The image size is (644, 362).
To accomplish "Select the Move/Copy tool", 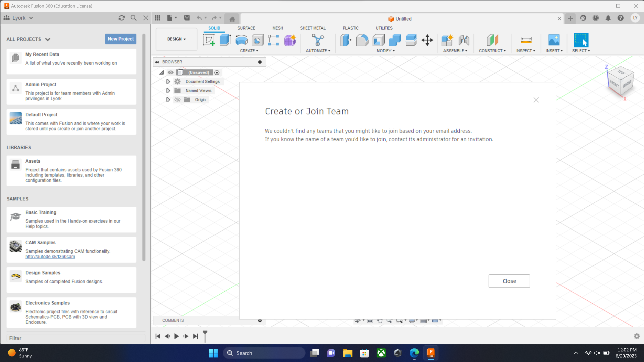I will pyautogui.click(x=427, y=40).
